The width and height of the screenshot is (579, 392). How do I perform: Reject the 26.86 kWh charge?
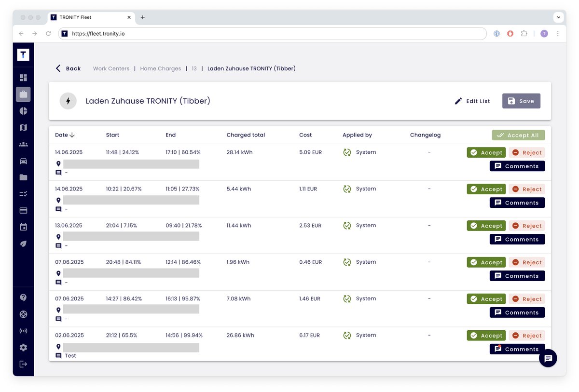pyautogui.click(x=526, y=336)
